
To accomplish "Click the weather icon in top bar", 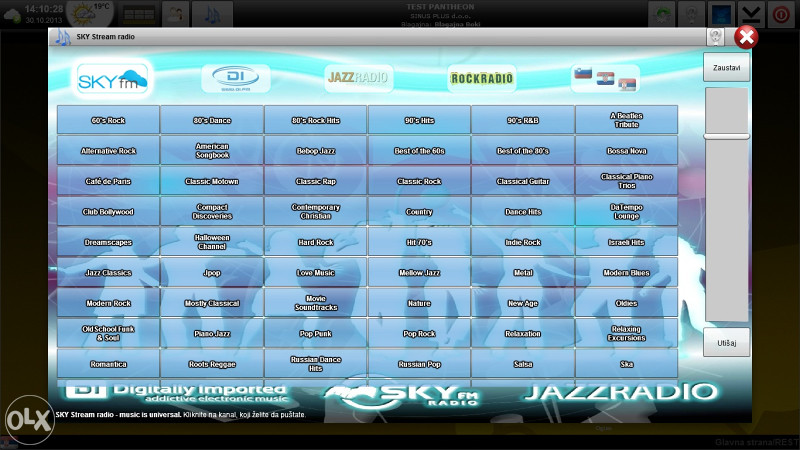I will pyautogui.click(x=90, y=14).
